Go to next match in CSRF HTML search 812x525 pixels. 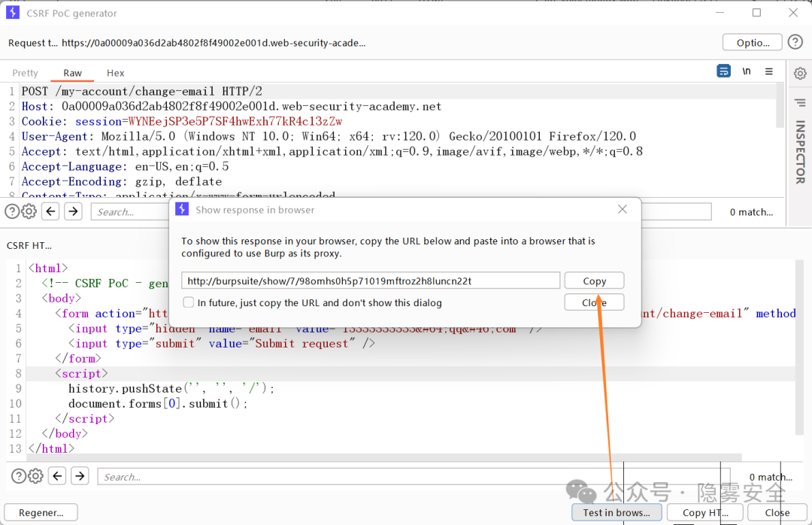(x=80, y=476)
